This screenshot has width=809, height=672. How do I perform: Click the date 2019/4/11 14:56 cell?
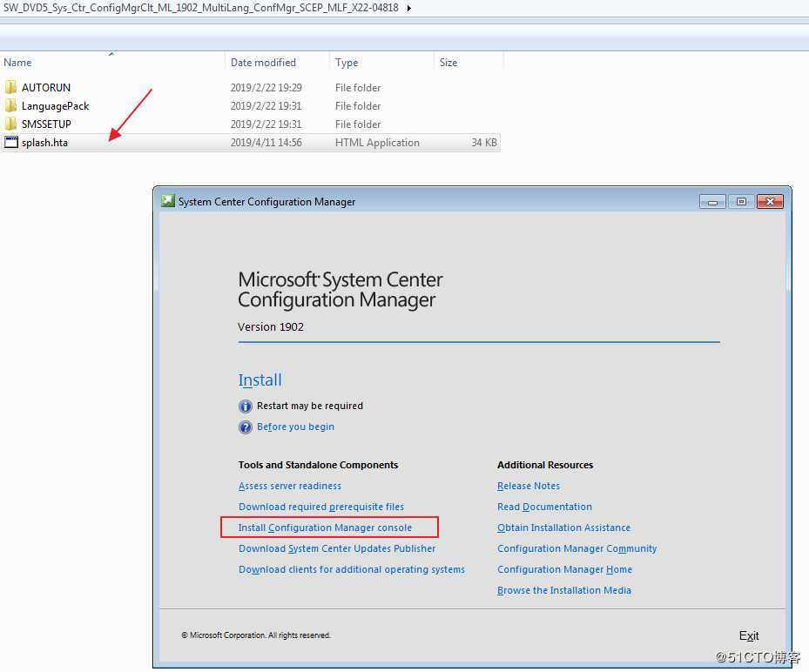point(266,143)
